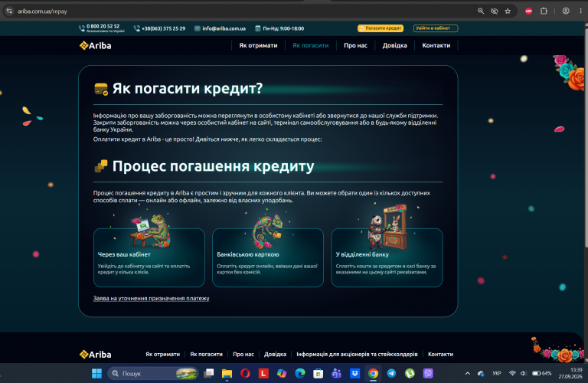
Task: Click the Ariba logo in the header
Action: (x=95, y=46)
